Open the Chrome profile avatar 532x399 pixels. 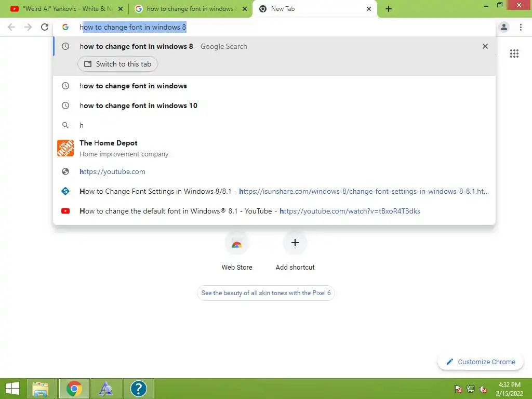[504, 27]
